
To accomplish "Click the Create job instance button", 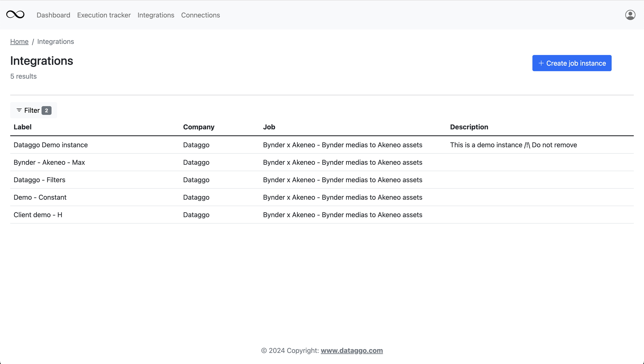I will tap(572, 63).
